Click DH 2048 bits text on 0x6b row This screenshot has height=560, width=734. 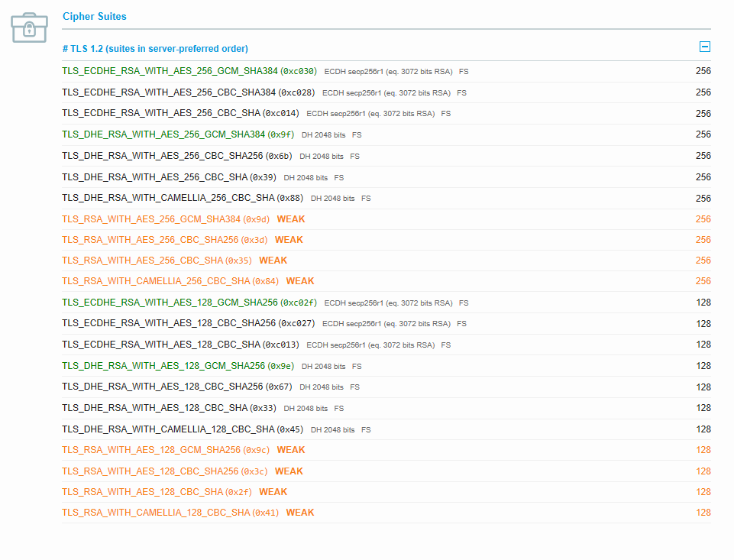coord(322,157)
